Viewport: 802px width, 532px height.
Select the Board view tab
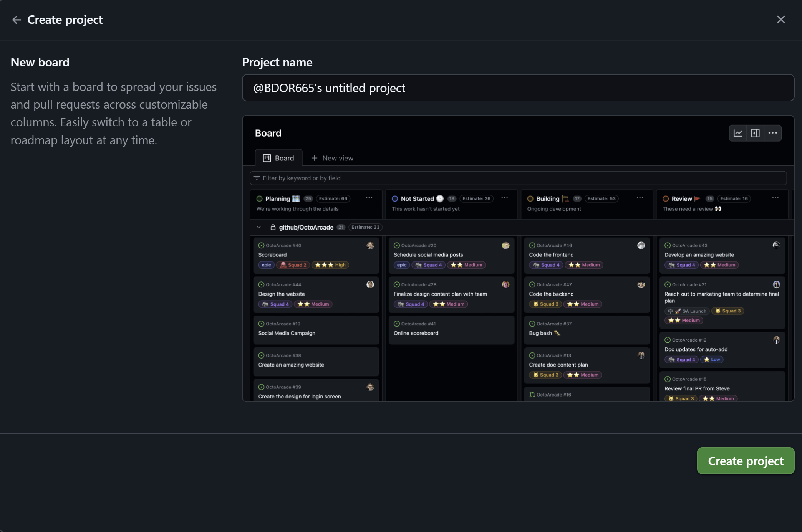(278, 158)
